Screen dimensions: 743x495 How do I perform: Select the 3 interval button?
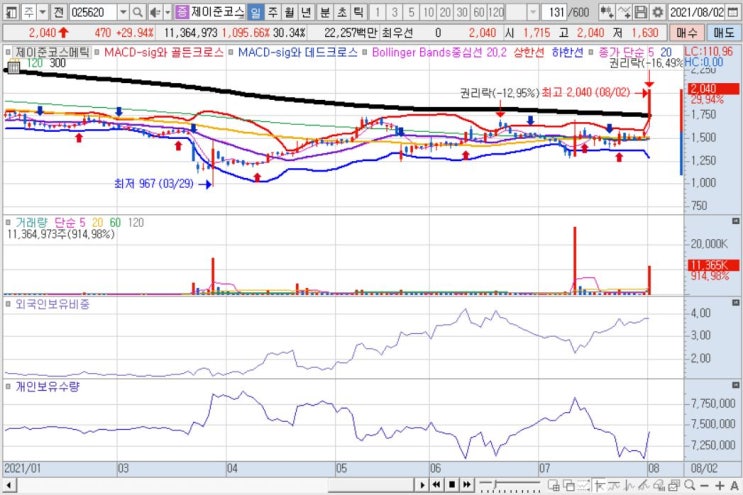394,12
